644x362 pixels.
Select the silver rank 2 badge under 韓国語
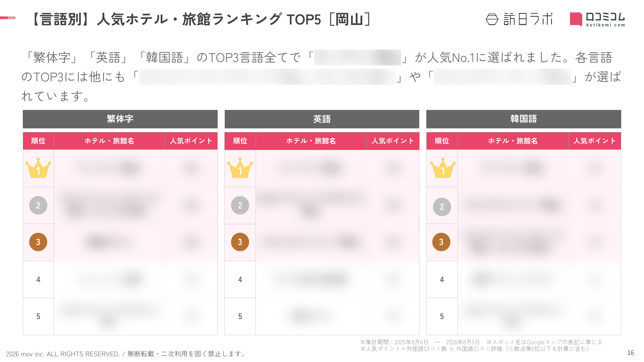pyautogui.click(x=442, y=207)
